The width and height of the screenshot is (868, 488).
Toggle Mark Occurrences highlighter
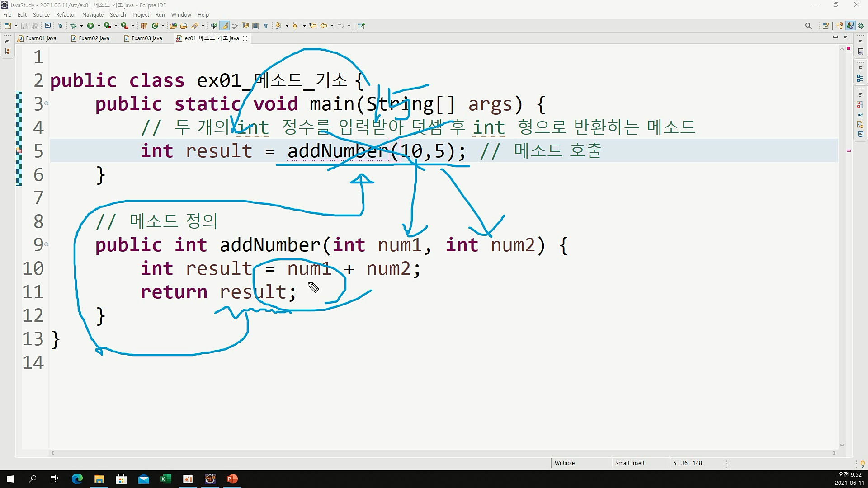click(225, 26)
